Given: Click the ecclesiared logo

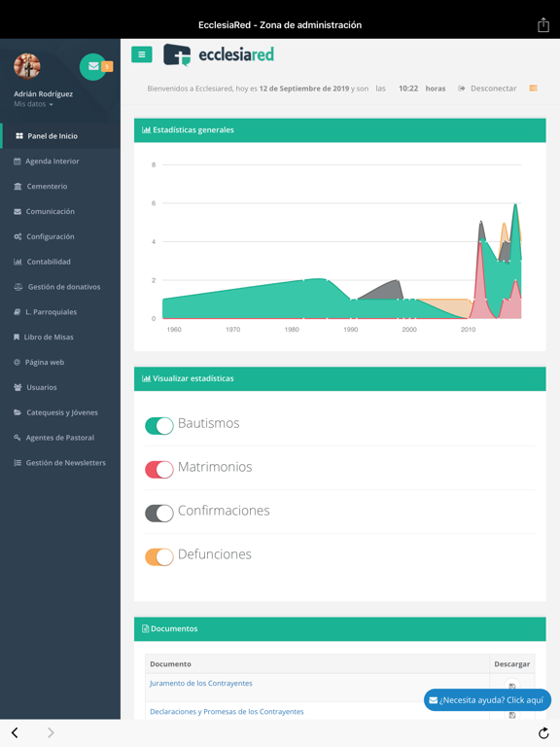Looking at the screenshot, I should [219, 54].
